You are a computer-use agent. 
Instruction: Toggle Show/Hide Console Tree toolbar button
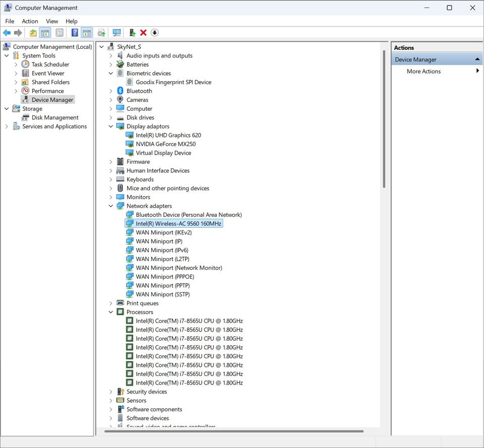click(x=45, y=33)
